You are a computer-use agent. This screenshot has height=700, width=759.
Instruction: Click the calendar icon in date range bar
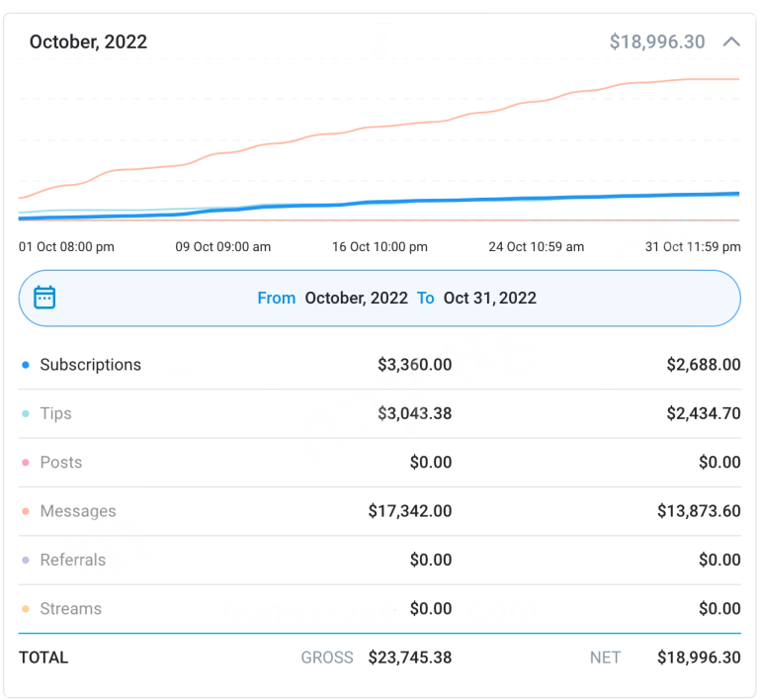44,298
